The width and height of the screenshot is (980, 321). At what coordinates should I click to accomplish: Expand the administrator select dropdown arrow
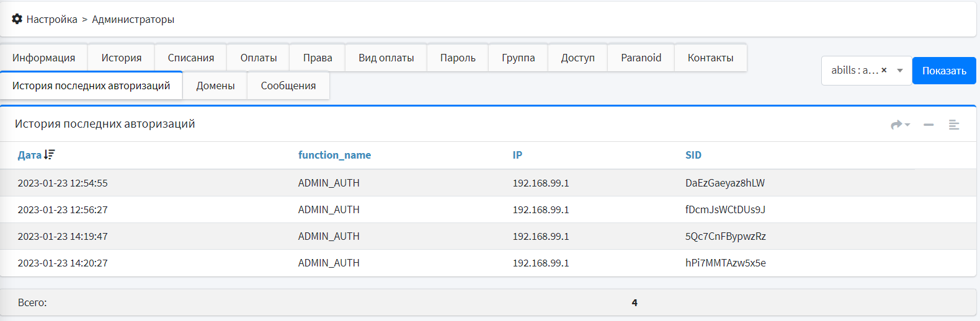point(900,71)
